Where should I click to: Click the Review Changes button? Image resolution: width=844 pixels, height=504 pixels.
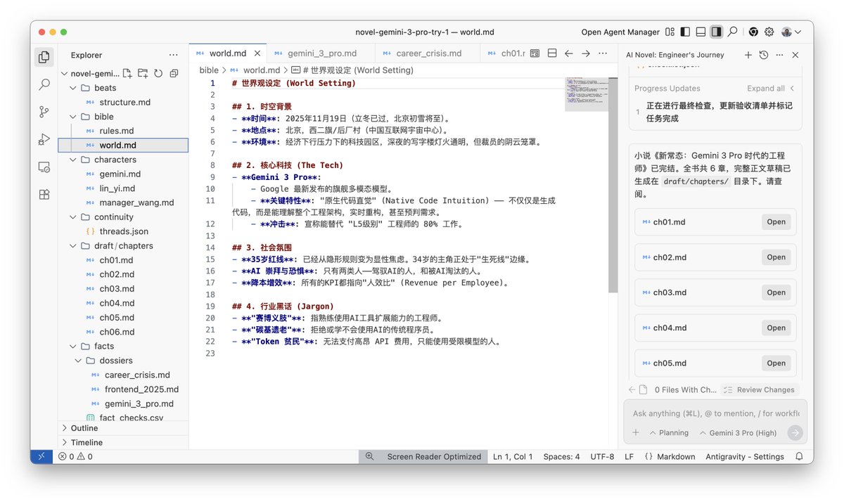[x=760, y=389]
